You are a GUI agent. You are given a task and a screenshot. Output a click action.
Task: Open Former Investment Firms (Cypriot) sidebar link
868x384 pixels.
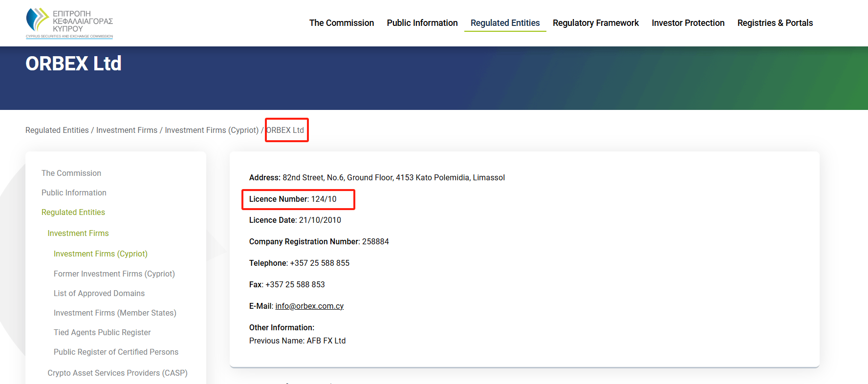114,274
